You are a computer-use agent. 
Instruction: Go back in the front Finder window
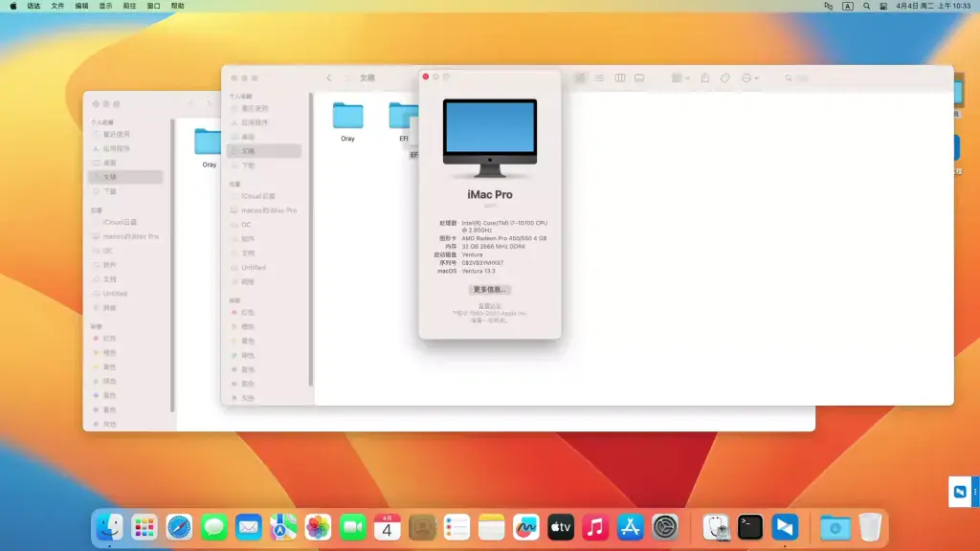tap(329, 78)
